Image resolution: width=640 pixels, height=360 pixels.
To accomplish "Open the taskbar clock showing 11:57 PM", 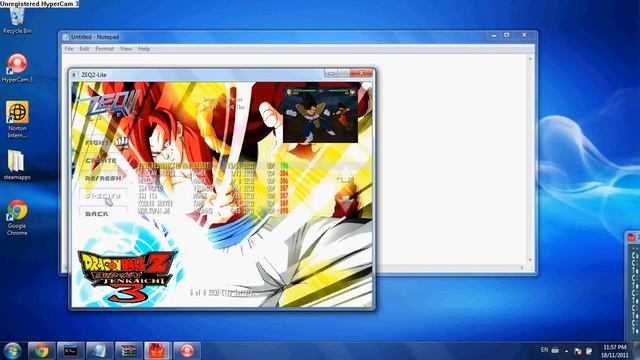I will tap(614, 351).
